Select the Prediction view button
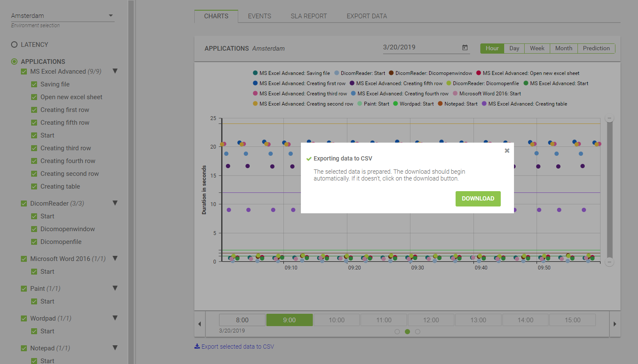Viewport: 638px width, 364px height. pyautogui.click(x=596, y=49)
